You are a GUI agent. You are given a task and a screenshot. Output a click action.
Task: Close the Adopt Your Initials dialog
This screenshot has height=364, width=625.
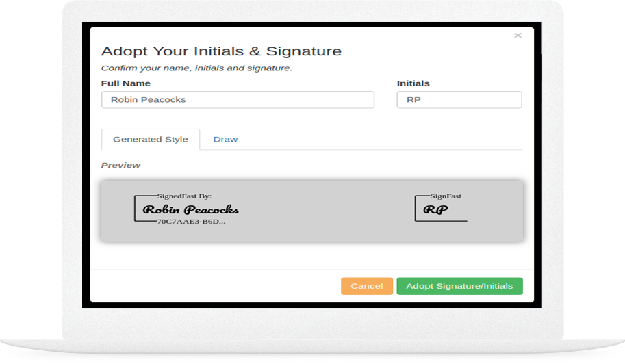[518, 36]
